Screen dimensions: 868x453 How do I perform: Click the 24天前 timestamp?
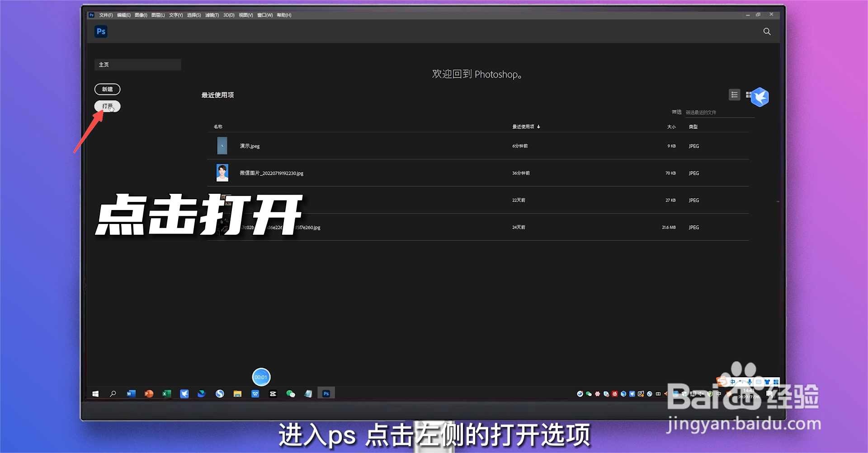point(519,227)
